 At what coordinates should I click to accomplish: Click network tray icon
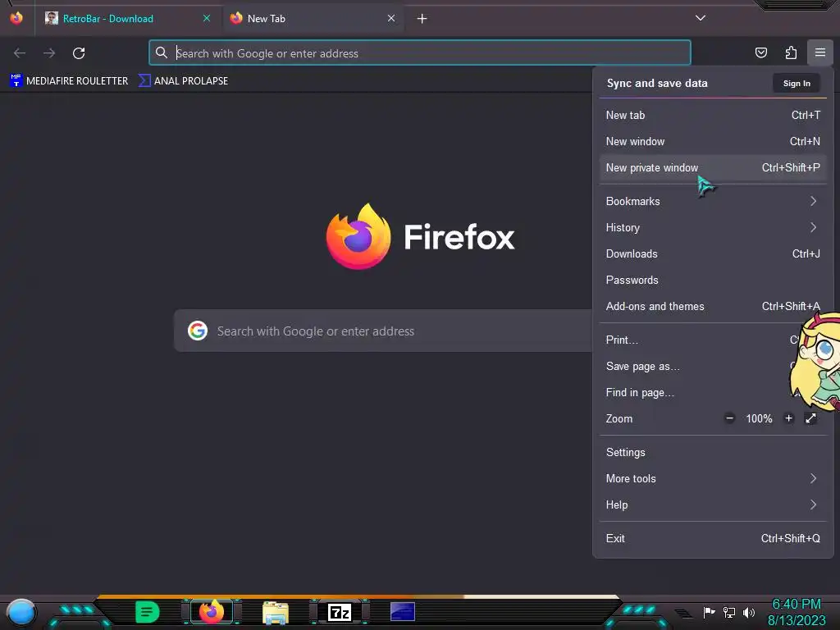coord(728,612)
